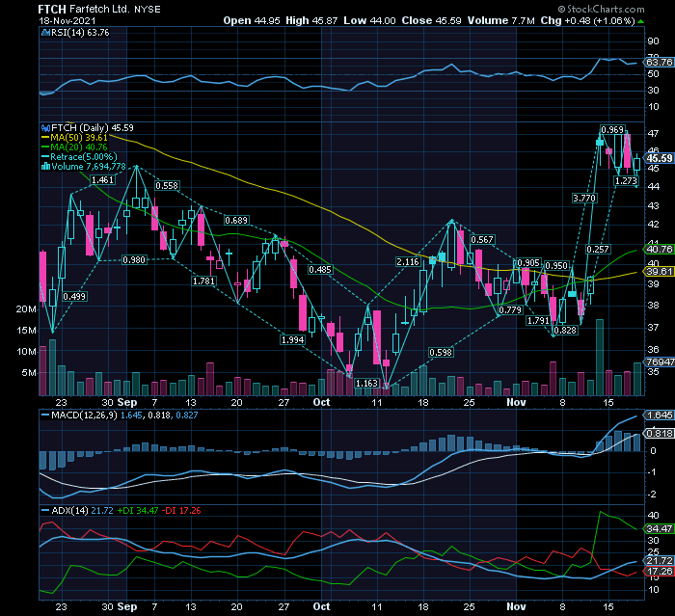Click the 21.72 blue tag on the ADX axis
675x616 pixels.
pyautogui.click(x=659, y=561)
